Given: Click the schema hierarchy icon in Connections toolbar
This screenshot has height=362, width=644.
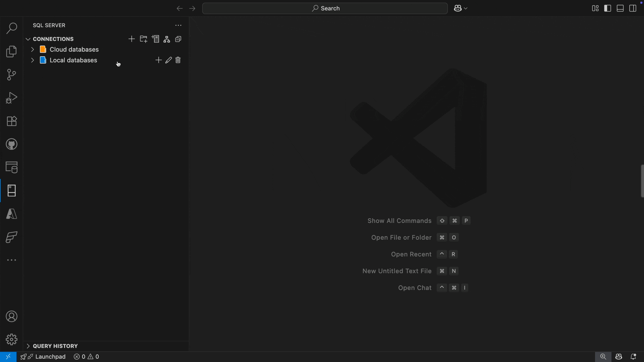Looking at the screenshot, I should point(167,39).
